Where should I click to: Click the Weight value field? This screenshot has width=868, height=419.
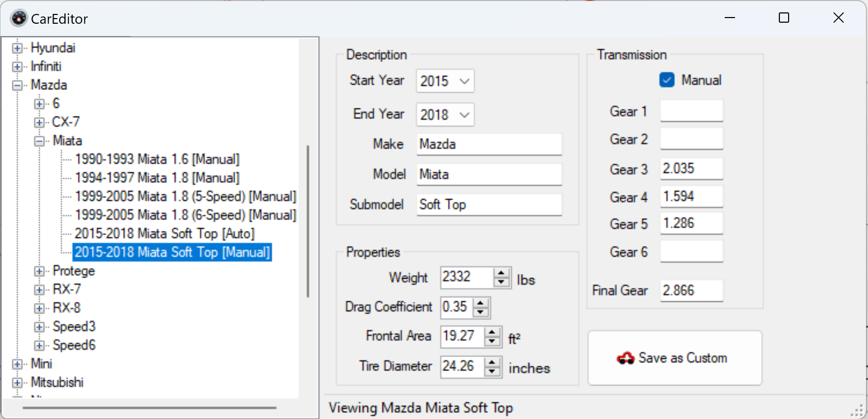(x=467, y=277)
